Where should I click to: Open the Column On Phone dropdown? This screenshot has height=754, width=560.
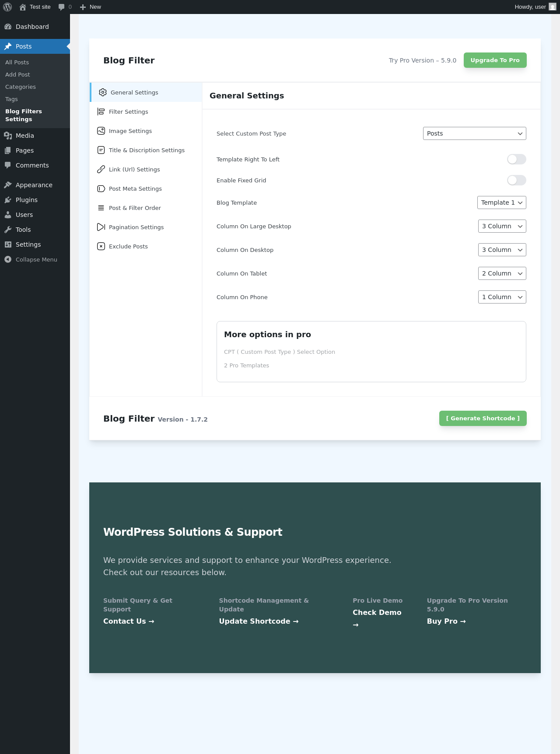(502, 297)
